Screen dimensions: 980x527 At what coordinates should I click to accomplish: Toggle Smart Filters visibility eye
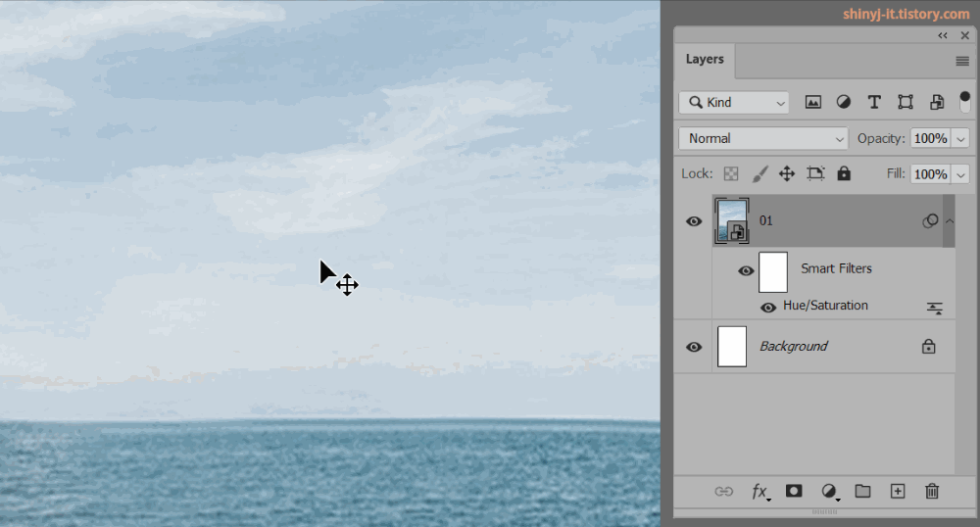[x=746, y=271]
